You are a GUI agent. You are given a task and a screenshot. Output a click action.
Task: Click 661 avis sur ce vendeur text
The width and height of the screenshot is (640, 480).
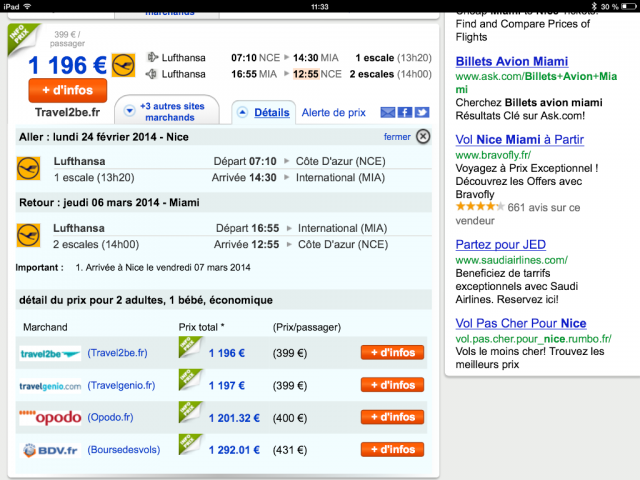pos(518,214)
